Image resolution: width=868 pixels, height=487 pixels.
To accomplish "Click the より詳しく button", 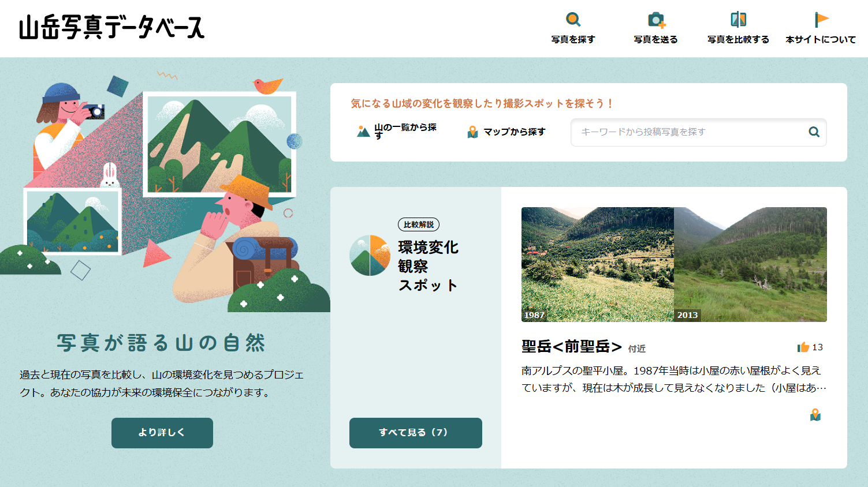I will 162,433.
